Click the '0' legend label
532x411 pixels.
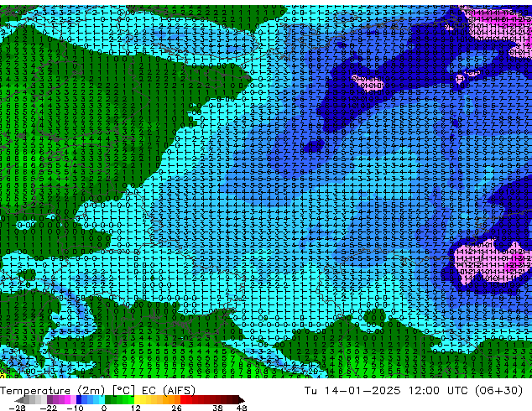click(x=104, y=408)
